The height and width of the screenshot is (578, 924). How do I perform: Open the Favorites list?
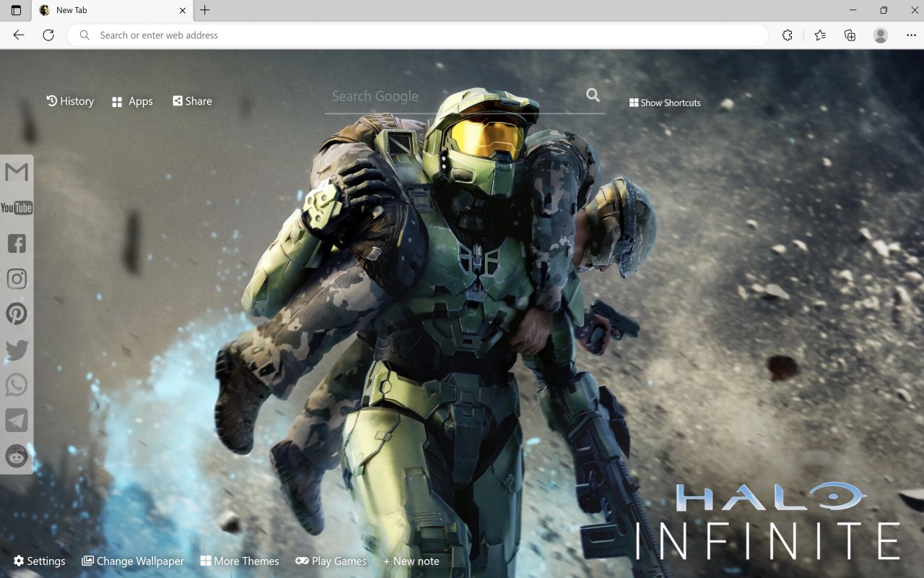click(x=820, y=35)
